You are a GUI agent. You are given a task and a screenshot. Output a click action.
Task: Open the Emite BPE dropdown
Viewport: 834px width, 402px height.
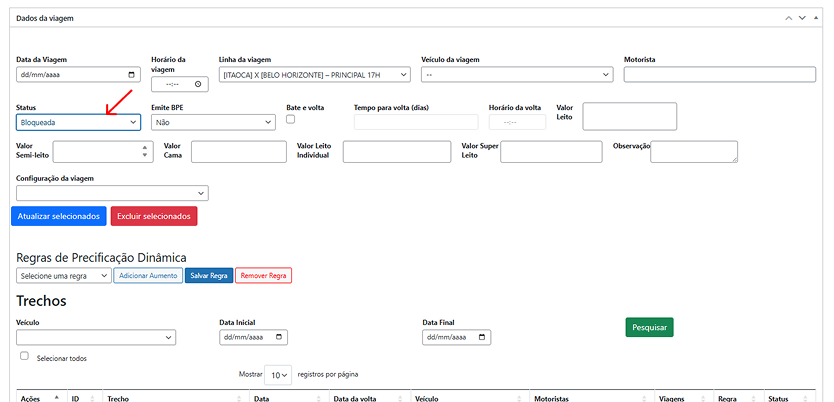(x=212, y=122)
